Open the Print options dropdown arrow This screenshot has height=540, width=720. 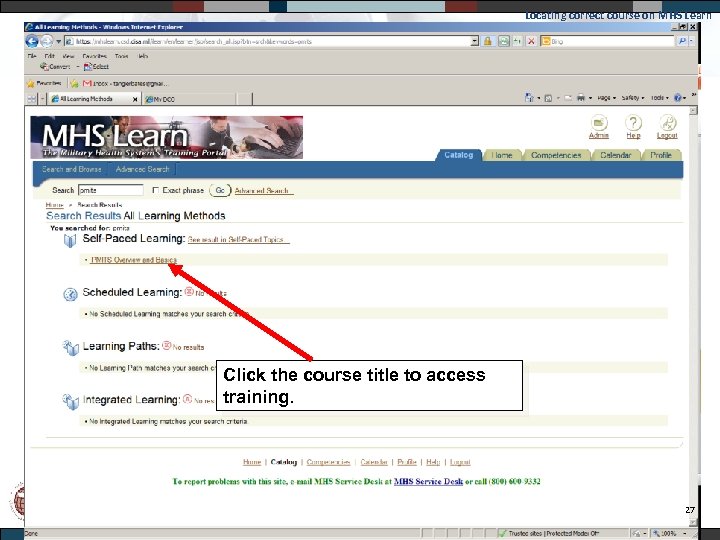click(591, 98)
